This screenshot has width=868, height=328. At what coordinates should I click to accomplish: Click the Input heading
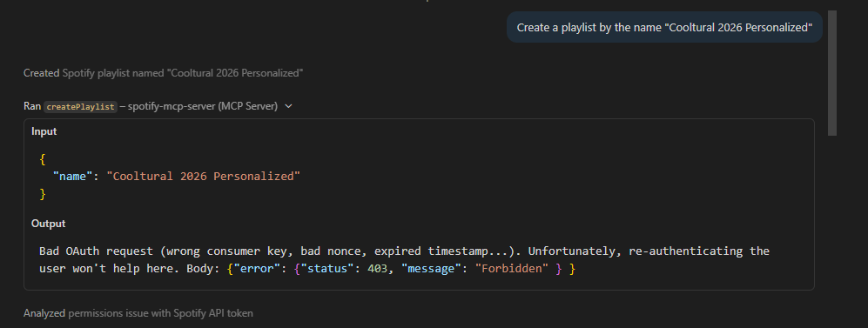(44, 131)
